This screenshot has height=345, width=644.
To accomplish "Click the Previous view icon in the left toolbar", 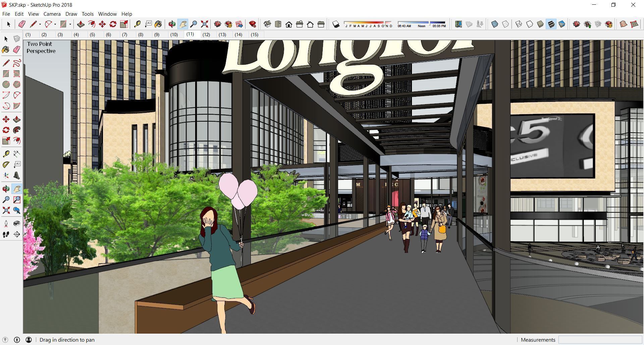I will pyautogui.click(x=17, y=210).
